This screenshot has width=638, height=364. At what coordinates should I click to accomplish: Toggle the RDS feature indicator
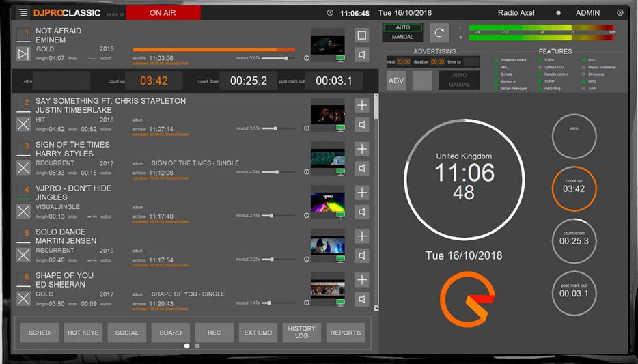(583, 60)
